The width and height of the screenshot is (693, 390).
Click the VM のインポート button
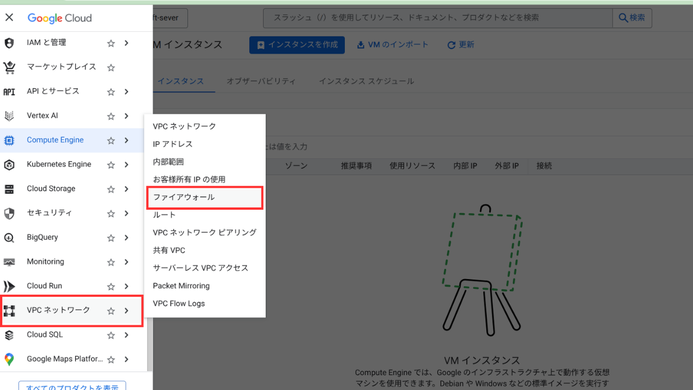(x=392, y=45)
